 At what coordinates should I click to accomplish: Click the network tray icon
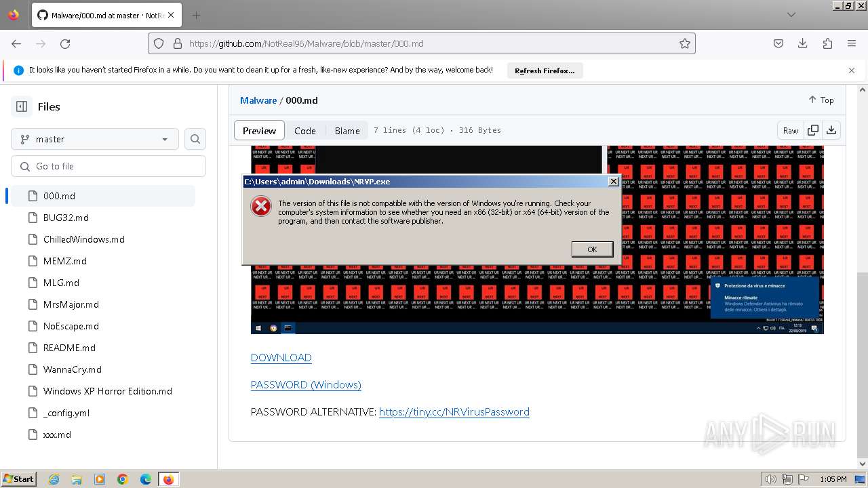point(788,479)
